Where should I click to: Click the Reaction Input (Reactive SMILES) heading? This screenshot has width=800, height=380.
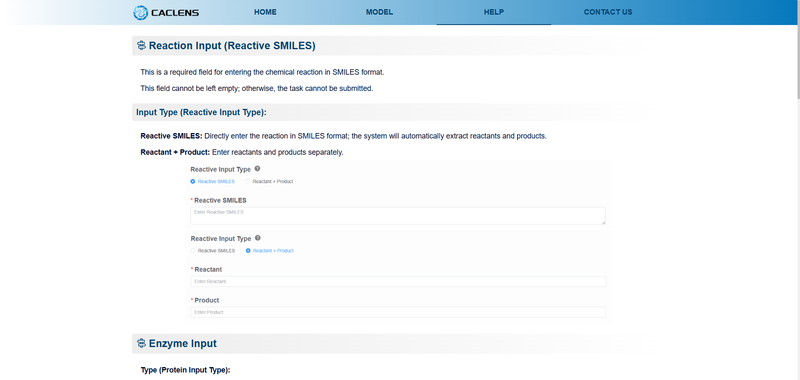232,46
